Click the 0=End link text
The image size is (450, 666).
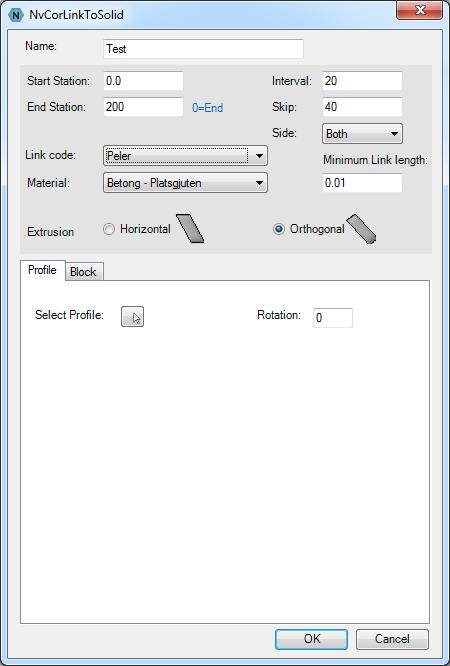point(207,108)
